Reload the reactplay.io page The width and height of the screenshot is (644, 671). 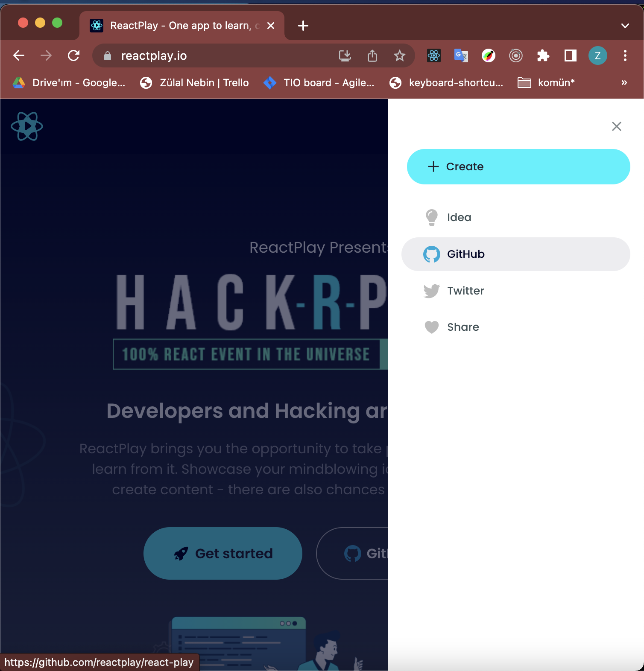click(74, 55)
